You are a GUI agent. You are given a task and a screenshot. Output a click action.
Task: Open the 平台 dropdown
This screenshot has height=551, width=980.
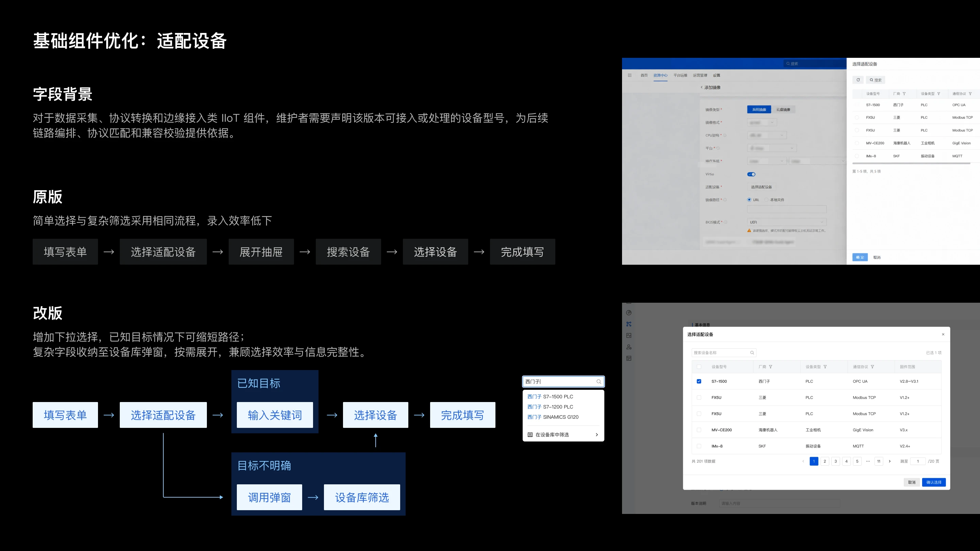point(772,148)
